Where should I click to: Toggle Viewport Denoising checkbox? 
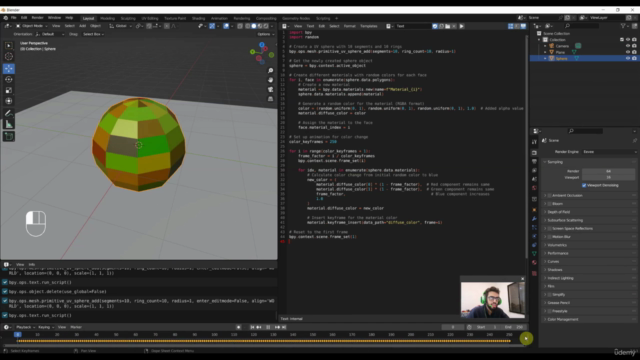click(584, 185)
